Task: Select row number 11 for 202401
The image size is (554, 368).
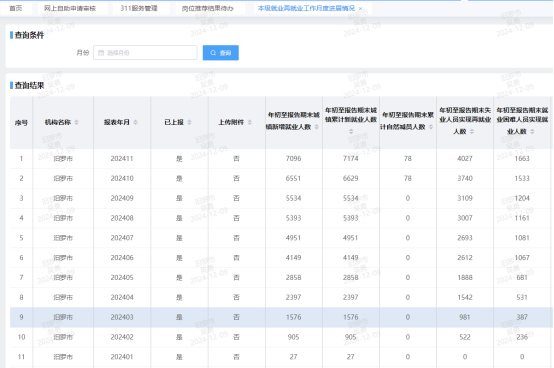Action: pos(281,357)
